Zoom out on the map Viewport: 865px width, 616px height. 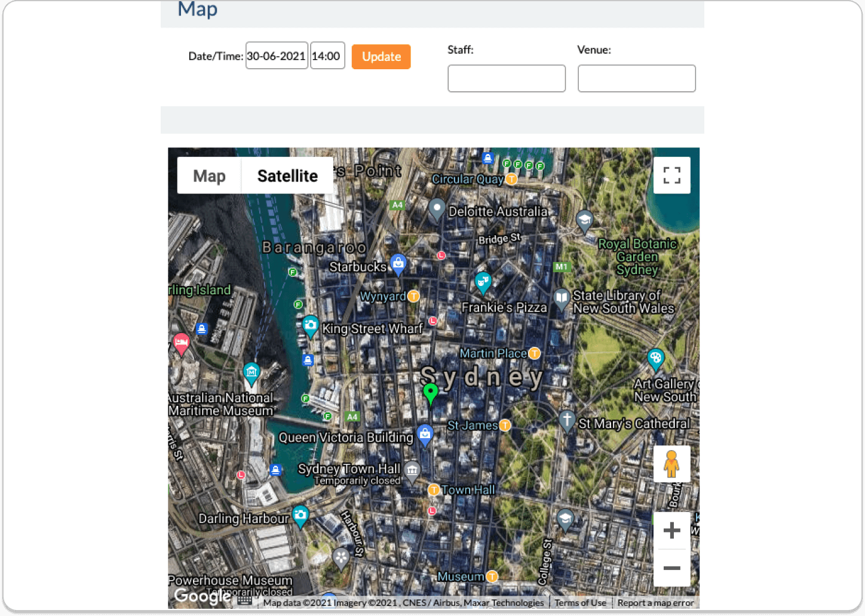[x=671, y=568]
